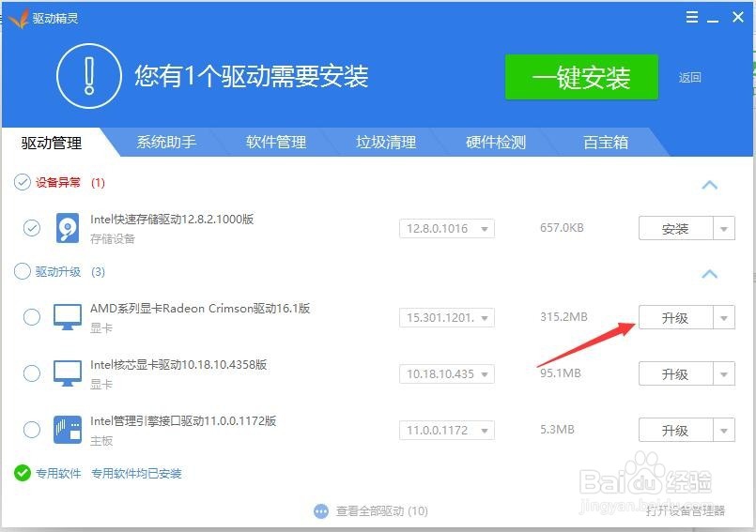The width and height of the screenshot is (756, 532).
Task: Install the Intel快速存储驱动 with 安装 button
Action: 675,228
